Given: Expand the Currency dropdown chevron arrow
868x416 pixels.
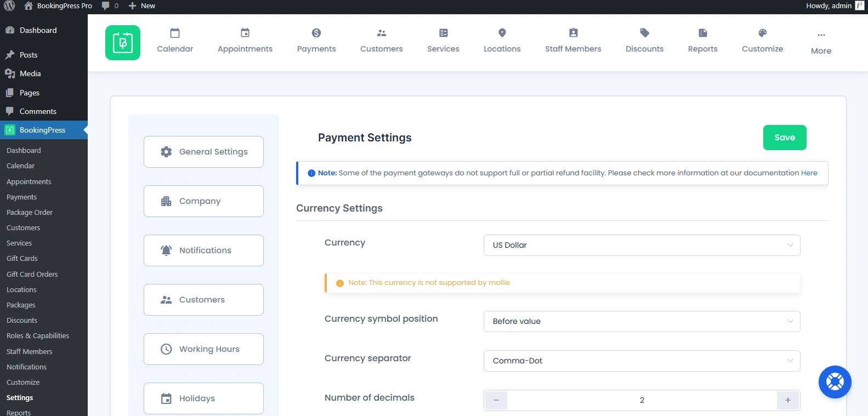Looking at the screenshot, I should click(790, 245).
